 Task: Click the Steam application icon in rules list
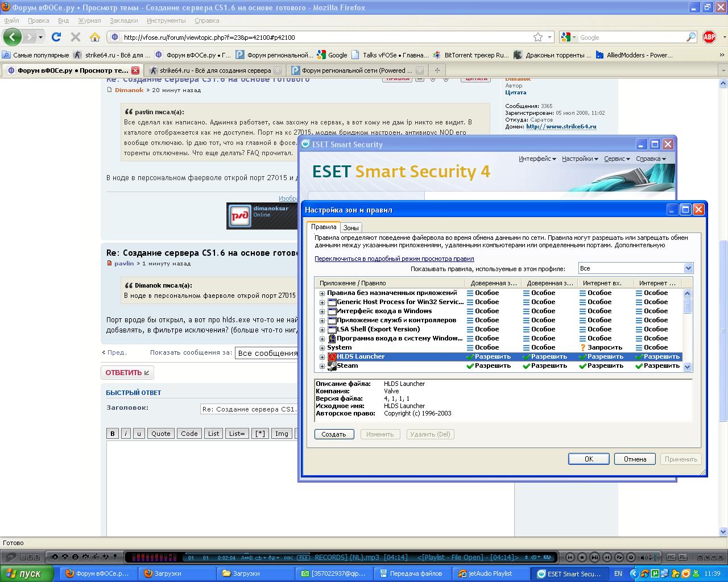(332, 366)
